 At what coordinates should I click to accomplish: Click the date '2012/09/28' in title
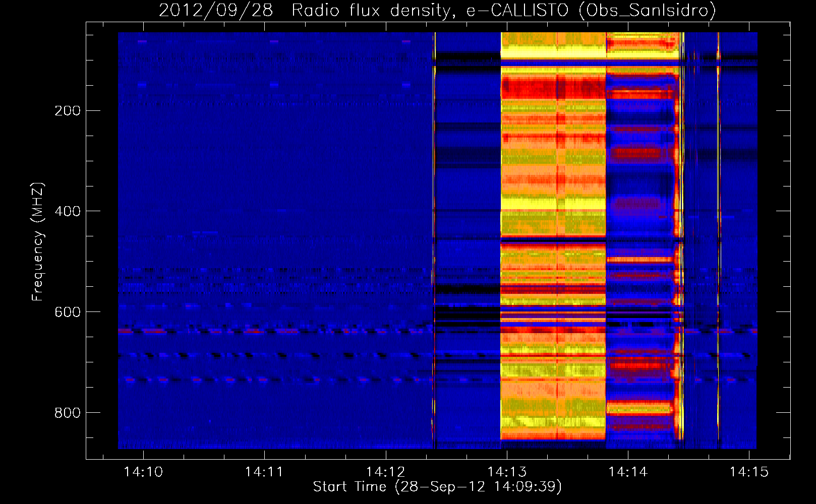point(216,10)
